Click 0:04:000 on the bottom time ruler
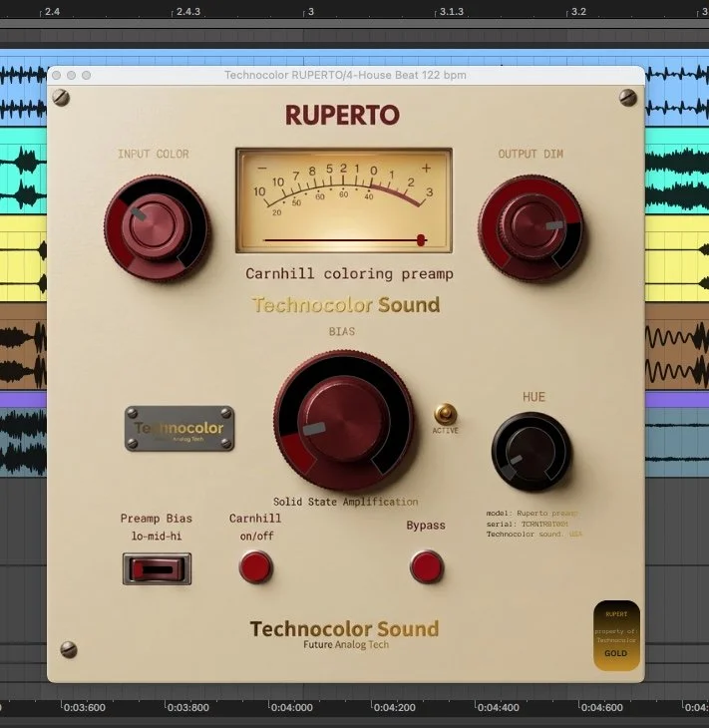Screen dimensions: 709x728 [291, 708]
